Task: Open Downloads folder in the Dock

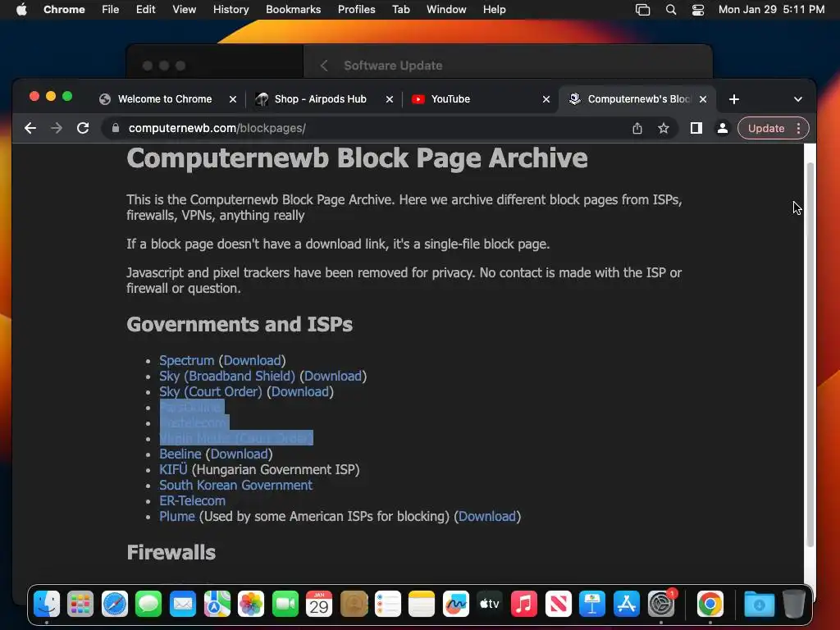Action: [759, 605]
